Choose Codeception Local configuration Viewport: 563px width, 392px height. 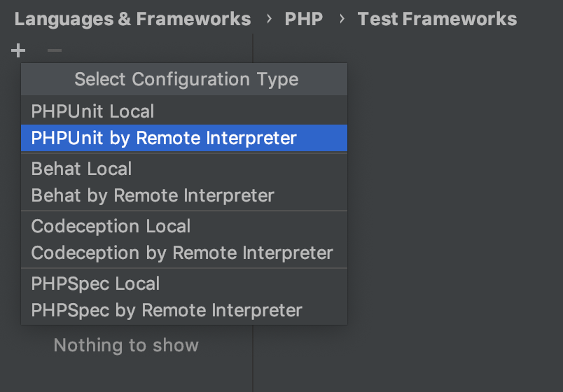click(111, 226)
